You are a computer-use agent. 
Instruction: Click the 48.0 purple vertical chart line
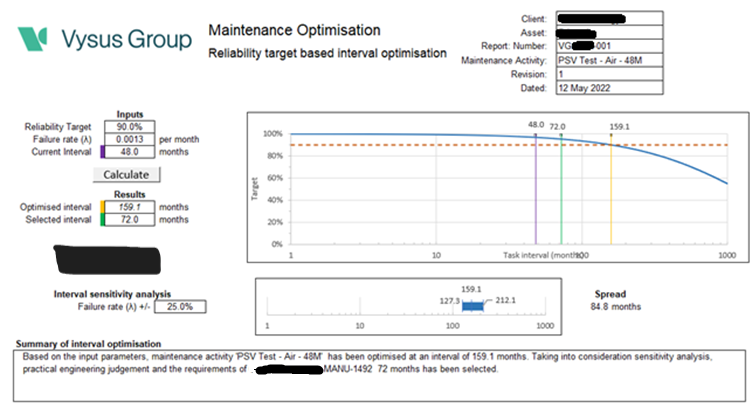(x=535, y=190)
